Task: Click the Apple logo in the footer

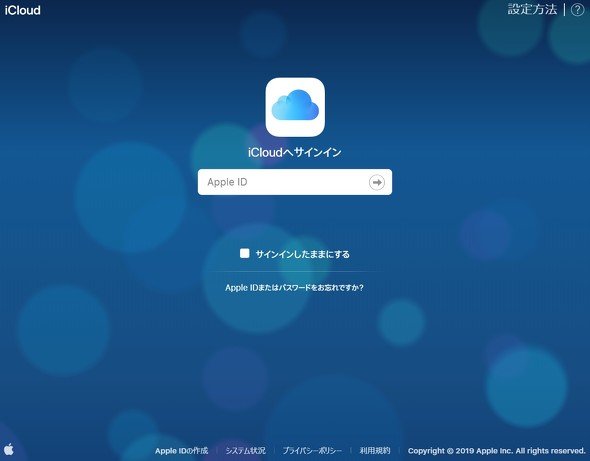Action: point(9,449)
